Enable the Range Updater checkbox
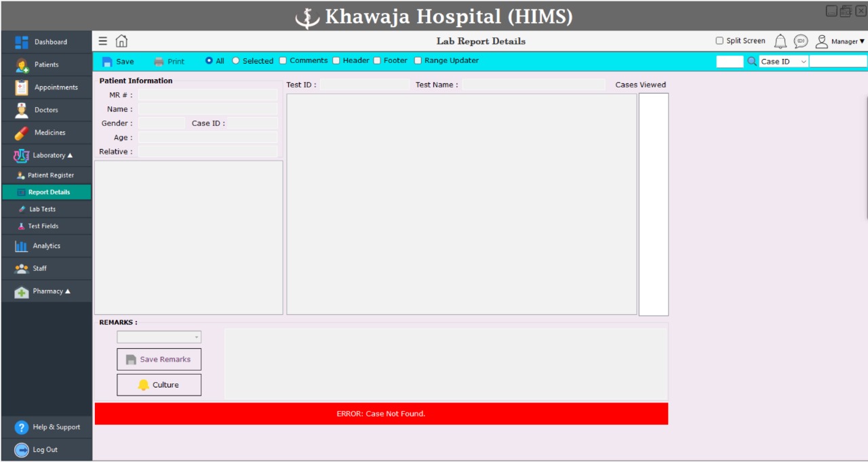 tap(418, 60)
